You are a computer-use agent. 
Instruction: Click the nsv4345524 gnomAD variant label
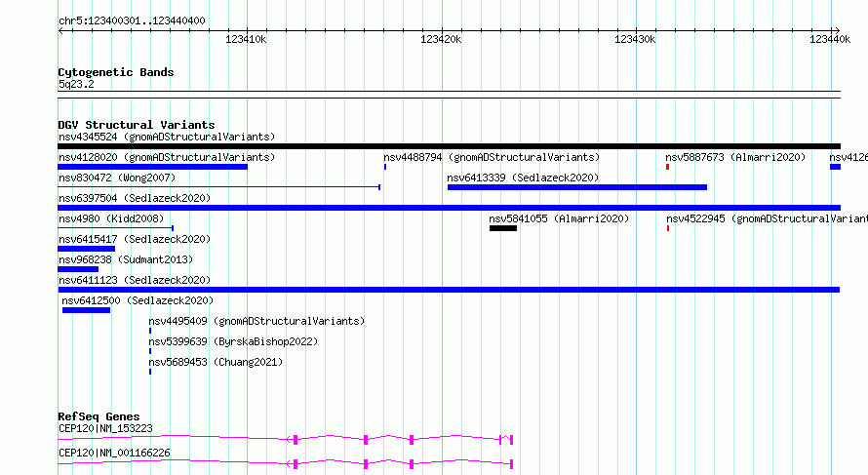[x=167, y=137]
